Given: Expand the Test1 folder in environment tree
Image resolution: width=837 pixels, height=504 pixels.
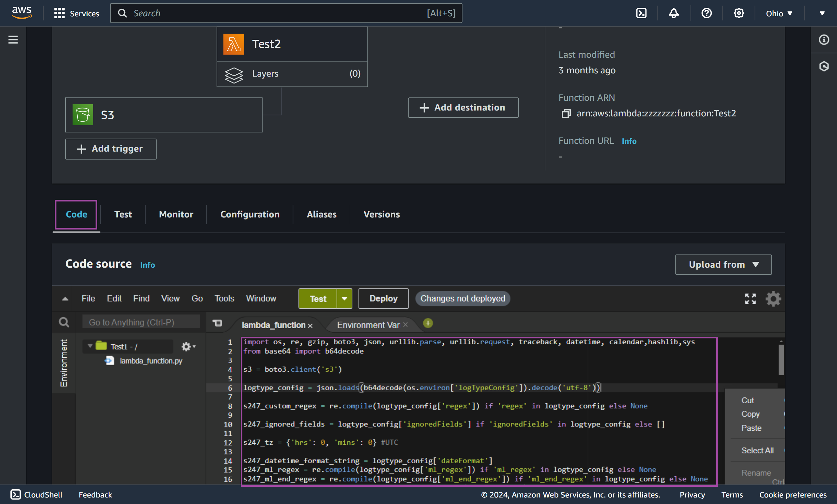Looking at the screenshot, I should pos(88,346).
